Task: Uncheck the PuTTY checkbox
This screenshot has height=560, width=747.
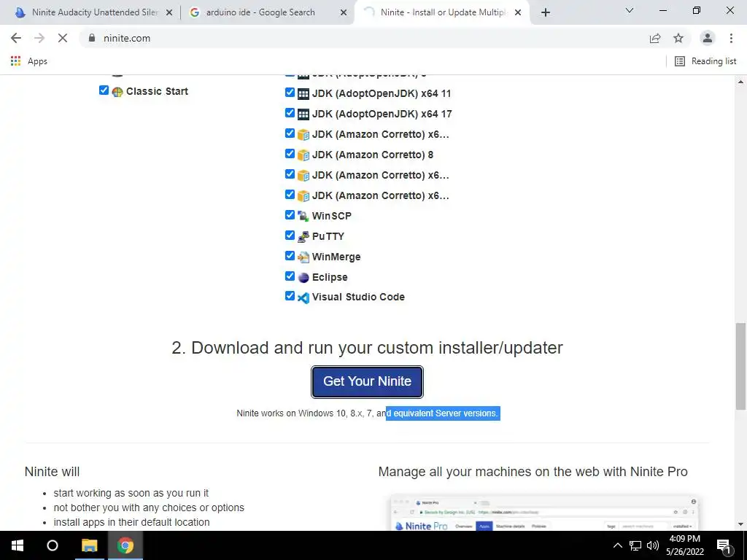Action: (x=290, y=236)
